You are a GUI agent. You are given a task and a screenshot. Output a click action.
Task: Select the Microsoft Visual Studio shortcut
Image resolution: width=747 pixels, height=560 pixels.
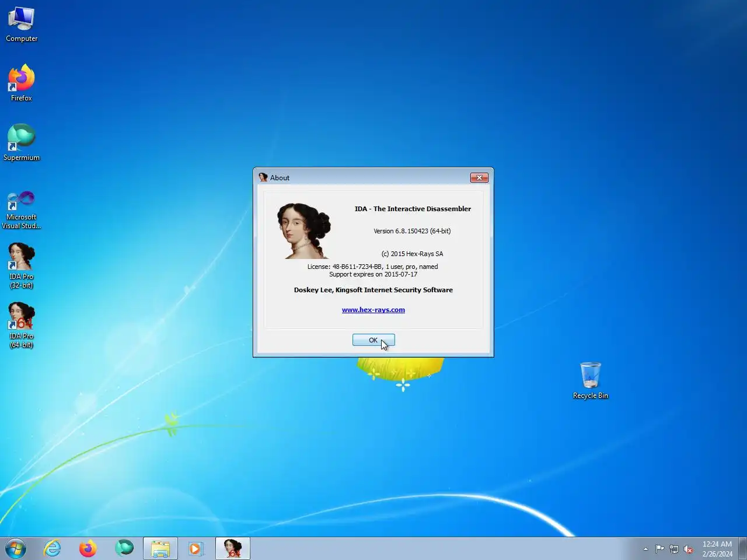point(22,210)
